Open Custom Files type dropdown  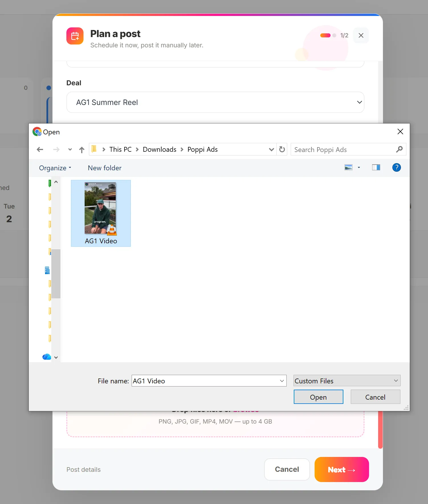[x=347, y=381]
